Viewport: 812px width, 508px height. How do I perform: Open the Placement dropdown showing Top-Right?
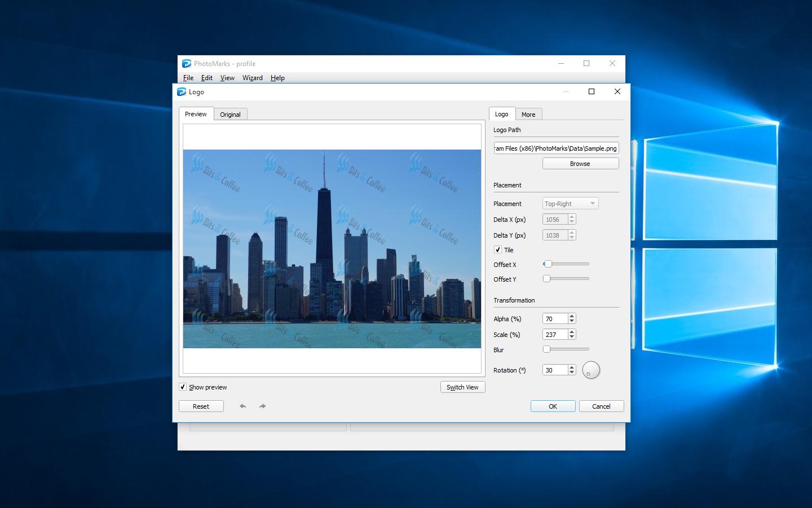point(570,203)
